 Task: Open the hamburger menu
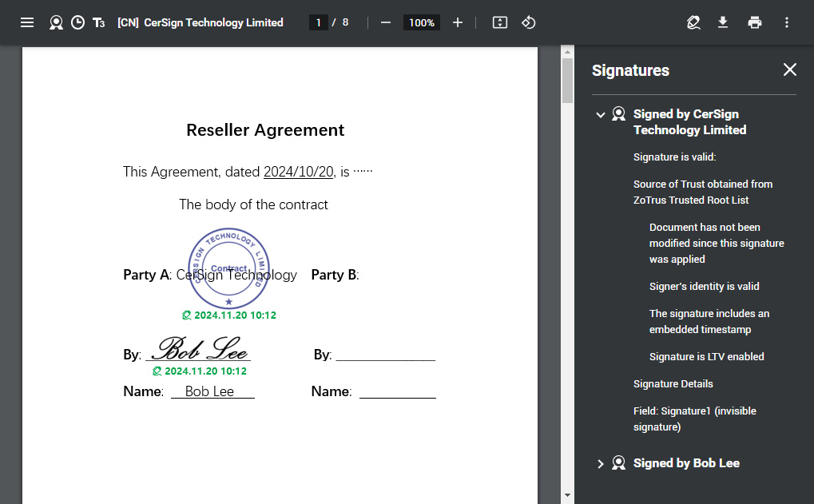pos(27,22)
